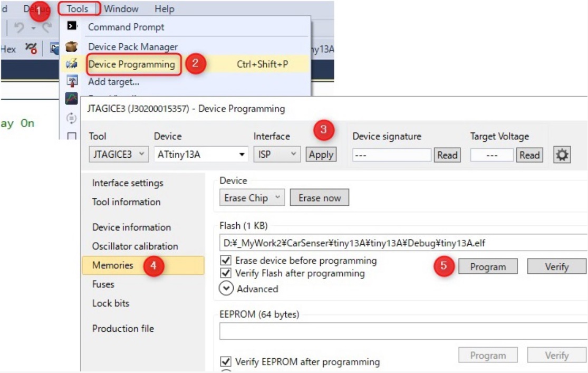Click the Device Pack Manager box icon
Image resolution: width=588 pixels, height=373 pixels.
(x=72, y=47)
